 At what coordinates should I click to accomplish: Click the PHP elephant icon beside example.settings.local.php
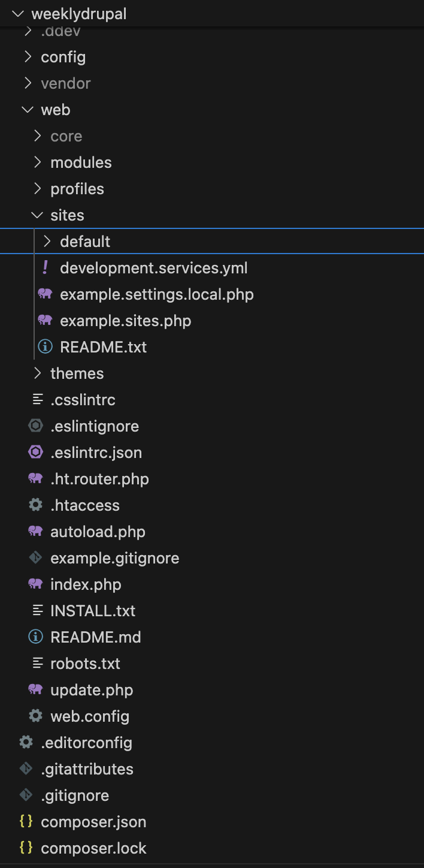[x=45, y=294]
